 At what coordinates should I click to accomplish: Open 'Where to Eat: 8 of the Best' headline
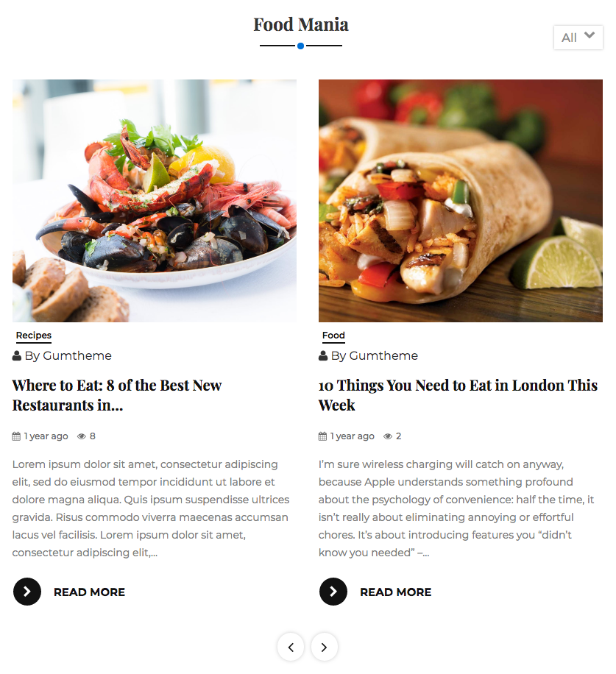click(x=117, y=395)
